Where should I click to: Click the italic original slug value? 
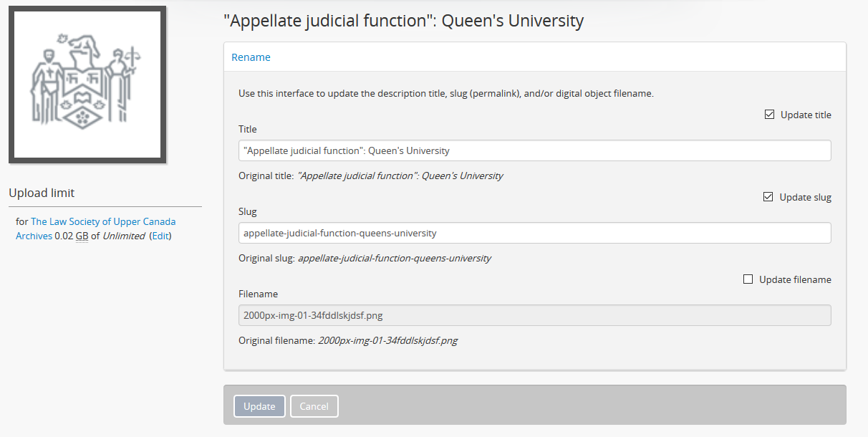pyautogui.click(x=394, y=258)
